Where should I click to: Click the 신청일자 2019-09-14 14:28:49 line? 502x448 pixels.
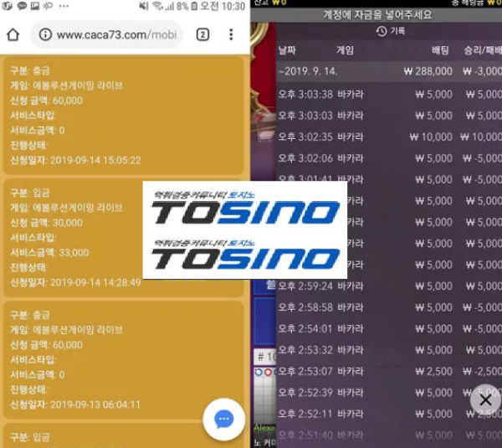coord(75,282)
